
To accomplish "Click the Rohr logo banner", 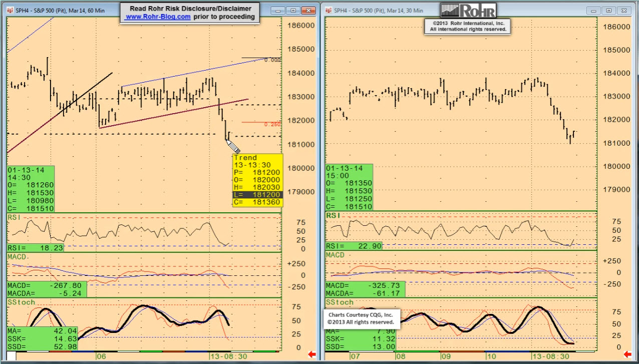I will click(468, 11).
